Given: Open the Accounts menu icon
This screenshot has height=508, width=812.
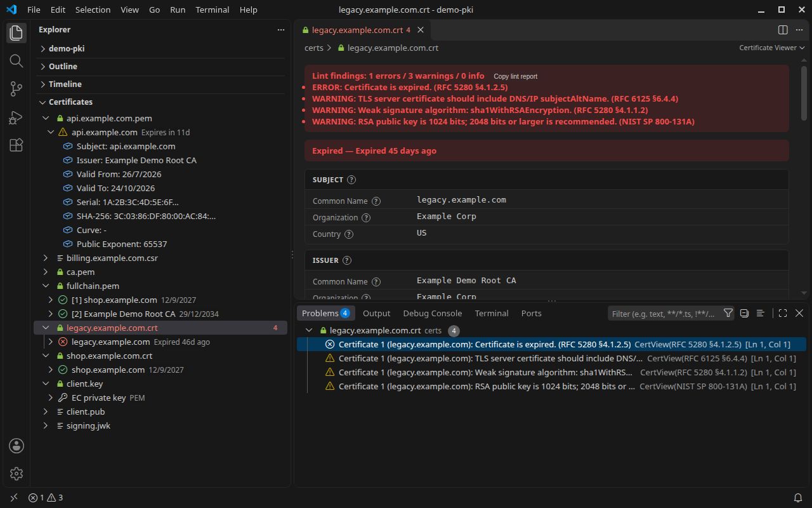Looking at the screenshot, I should 16,446.
